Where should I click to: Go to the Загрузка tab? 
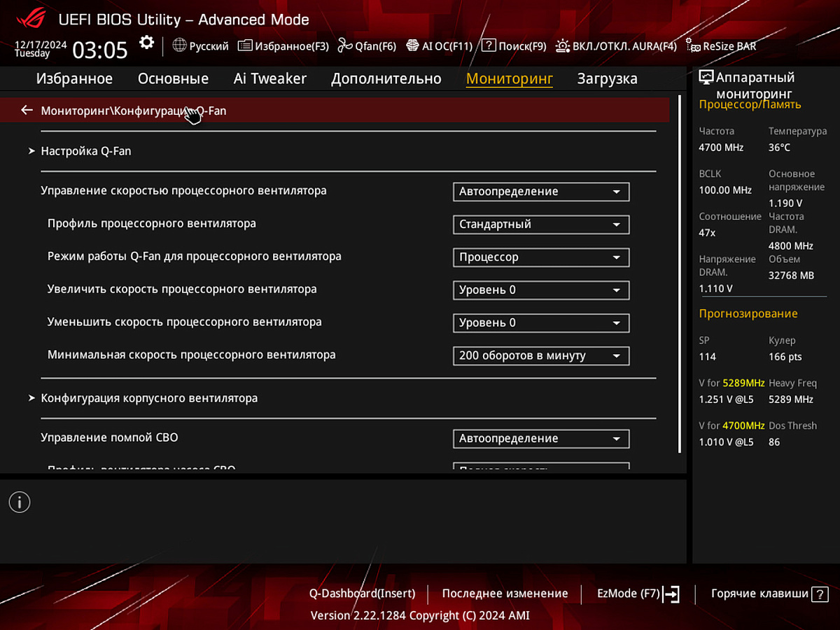click(607, 78)
